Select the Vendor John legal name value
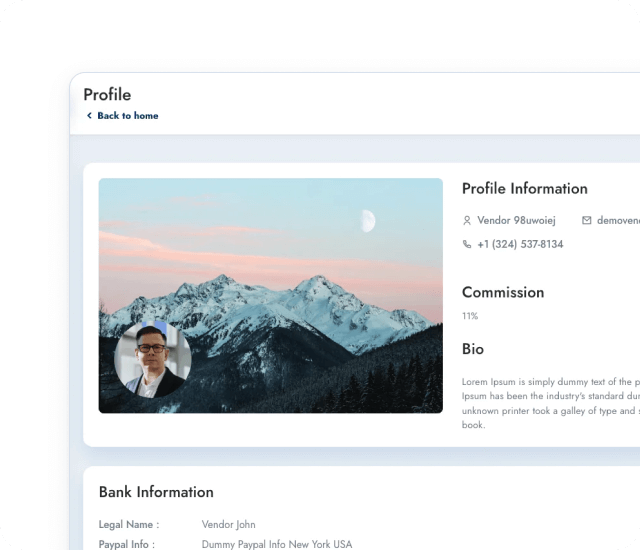This screenshot has height=550, width=640. (x=229, y=524)
